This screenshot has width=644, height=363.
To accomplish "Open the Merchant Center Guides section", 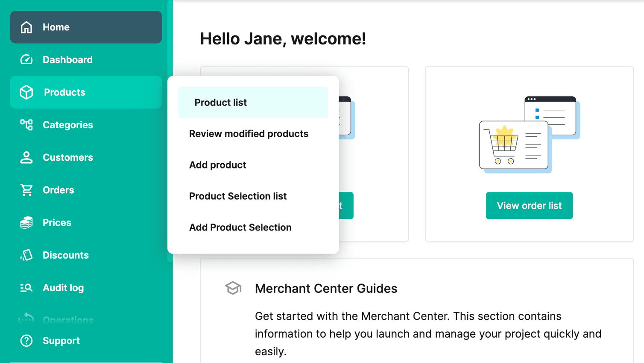I will point(326,288).
